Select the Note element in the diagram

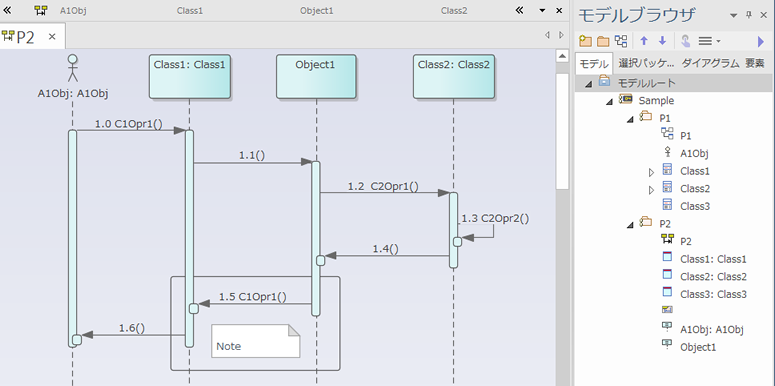coord(256,341)
